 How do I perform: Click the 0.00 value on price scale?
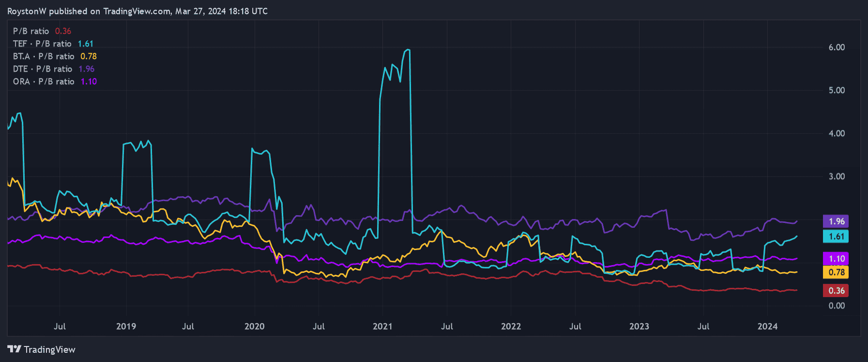(x=837, y=306)
